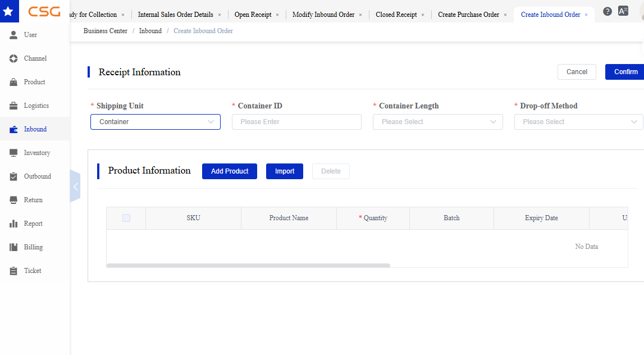
Task: Close the Create Purchase Order tab
Action: (505, 15)
